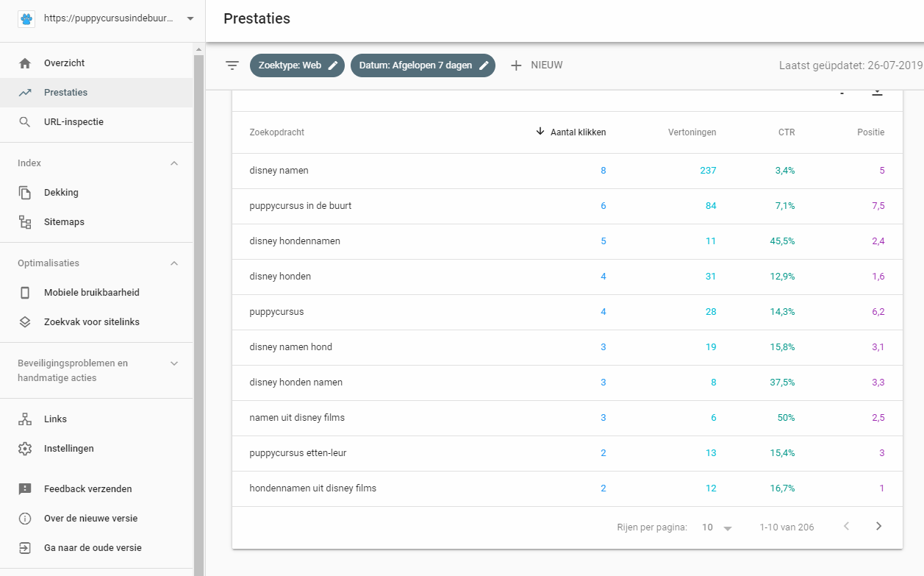Image resolution: width=924 pixels, height=576 pixels.
Task: Click the Dekking pages icon
Action: click(25, 193)
